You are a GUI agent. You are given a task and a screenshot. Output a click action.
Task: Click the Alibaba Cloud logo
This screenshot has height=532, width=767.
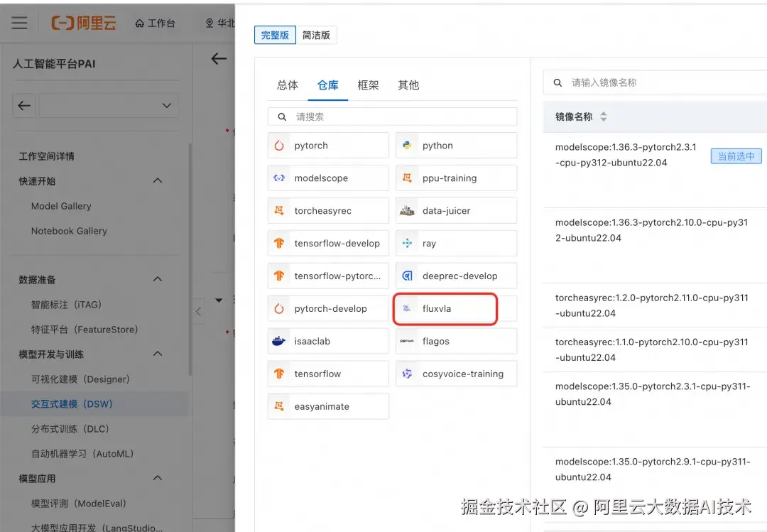coord(84,23)
